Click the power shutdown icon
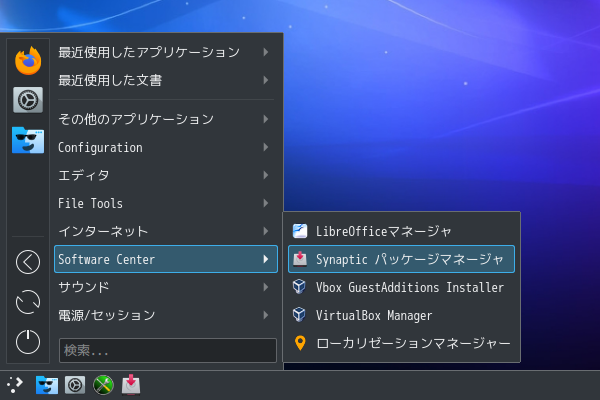The height and width of the screenshot is (400, 600). [28, 341]
